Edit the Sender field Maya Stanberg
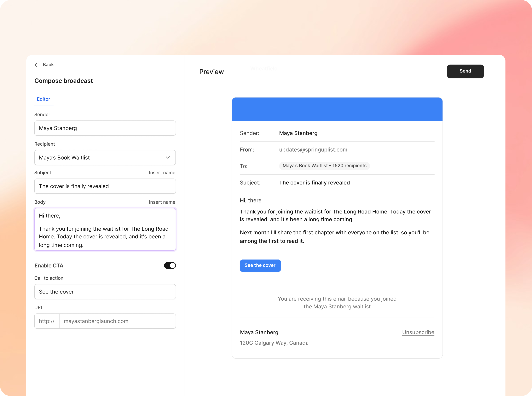This screenshot has width=532, height=396. [105, 128]
